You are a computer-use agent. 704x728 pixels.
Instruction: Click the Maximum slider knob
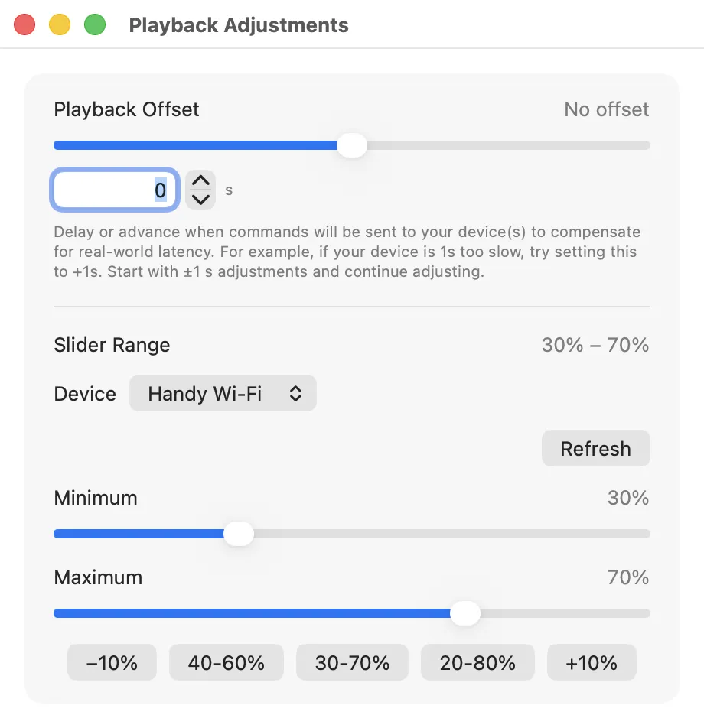click(464, 613)
